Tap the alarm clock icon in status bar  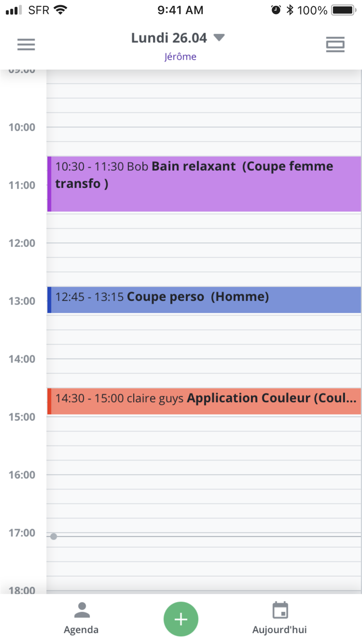(275, 9)
